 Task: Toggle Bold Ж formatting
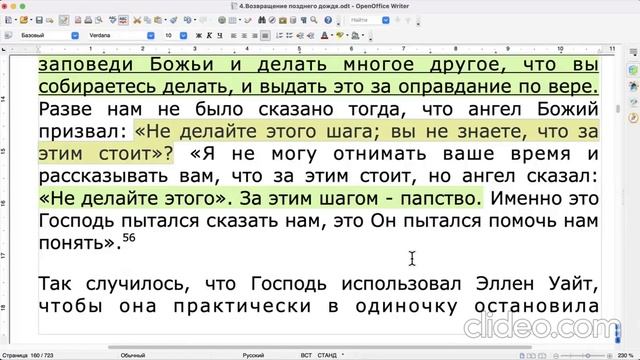pos(199,36)
